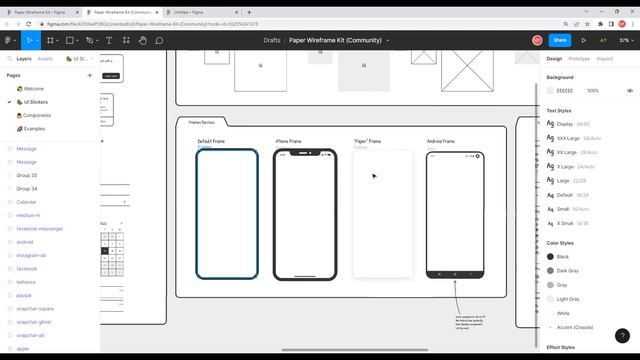Click the browser zoom magnifier icon

(566, 24)
